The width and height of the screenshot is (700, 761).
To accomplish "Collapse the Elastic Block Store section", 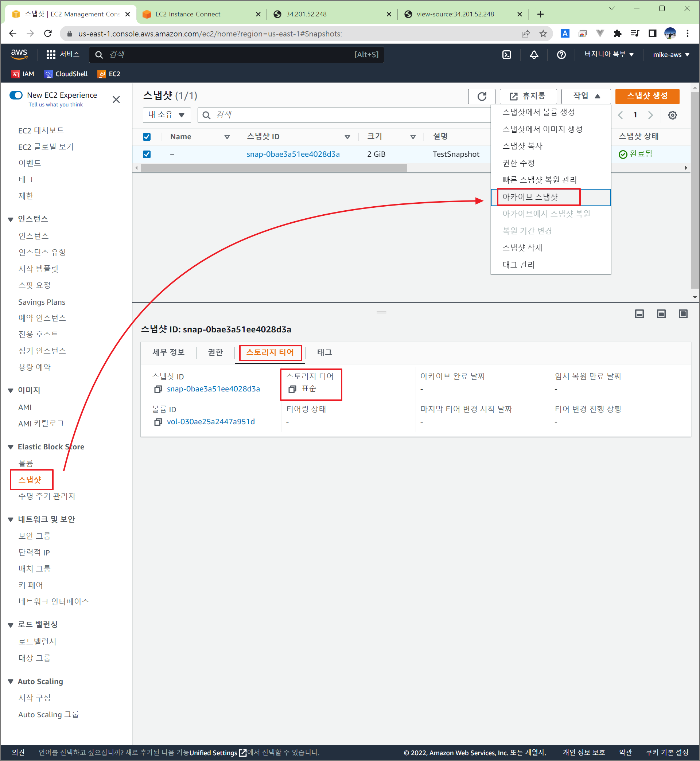I will pyautogui.click(x=11, y=447).
